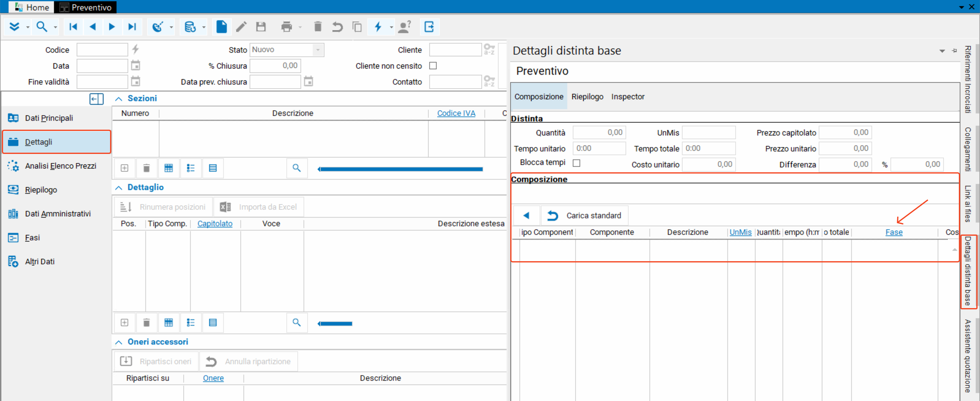Click Rinumera posizioni button
The image size is (980, 401).
click(x=163, y=207)
